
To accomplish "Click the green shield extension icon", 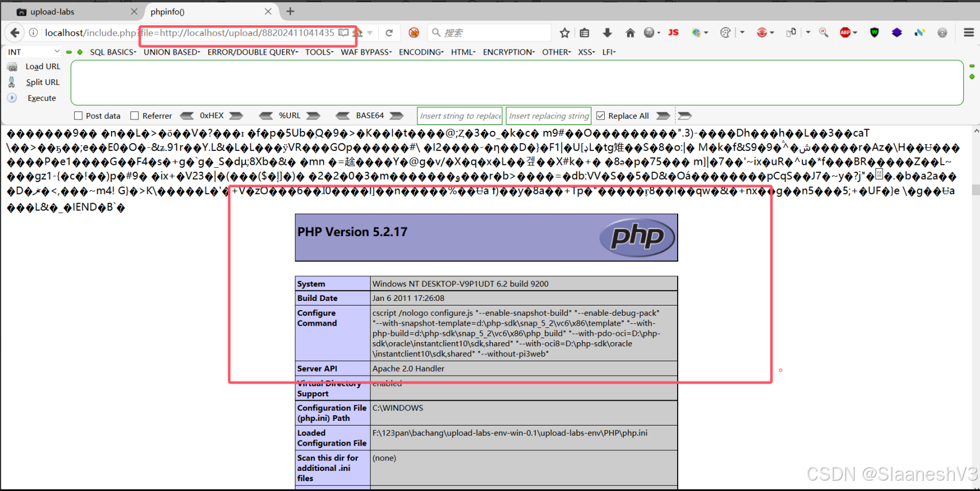I will click(x=874, y=33).
